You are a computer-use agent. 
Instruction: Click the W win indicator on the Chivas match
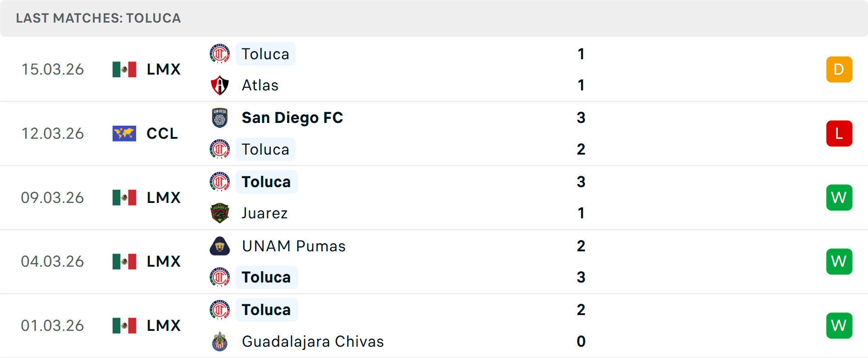[839, 325]
